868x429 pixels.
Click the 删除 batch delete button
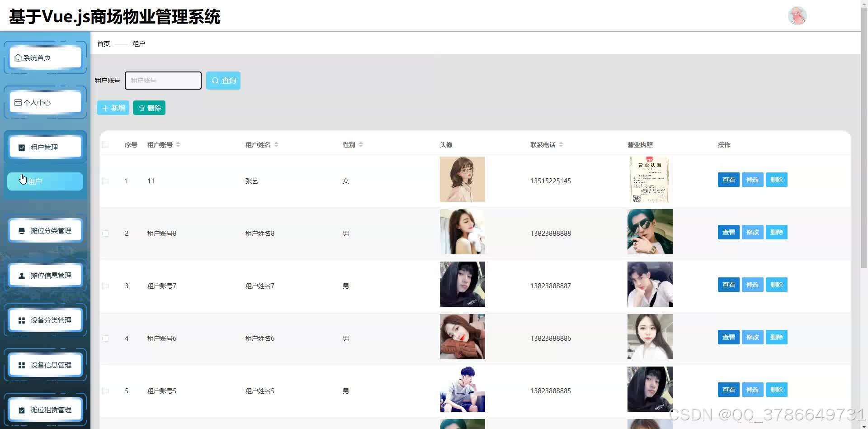[x=149, y=108]
